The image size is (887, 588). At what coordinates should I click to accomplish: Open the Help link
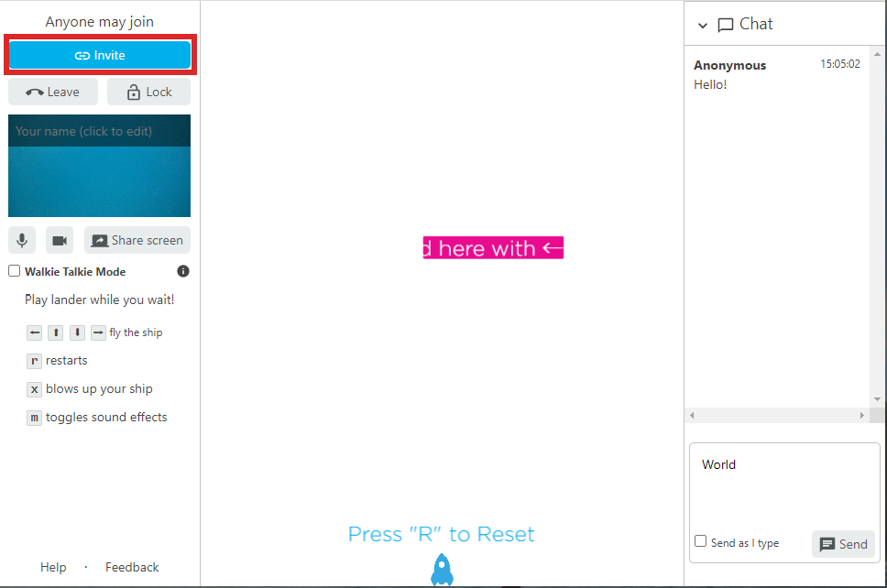(53, 567)
